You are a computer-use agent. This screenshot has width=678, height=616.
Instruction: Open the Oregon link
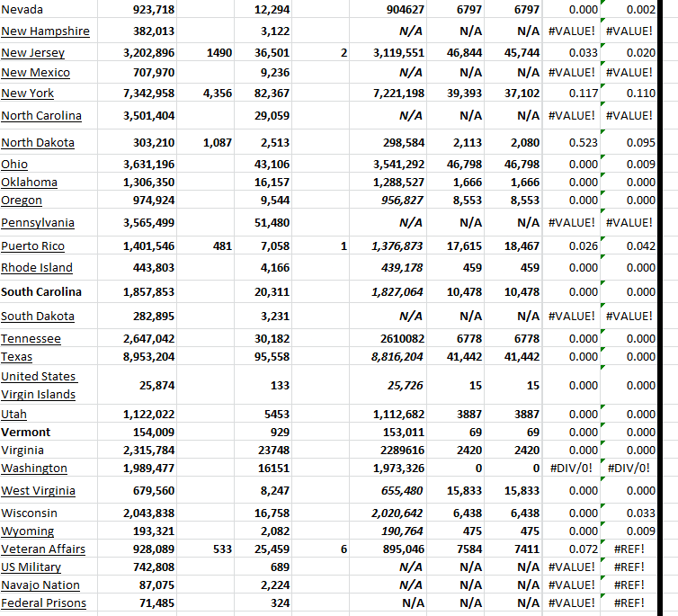click(22, 201)
